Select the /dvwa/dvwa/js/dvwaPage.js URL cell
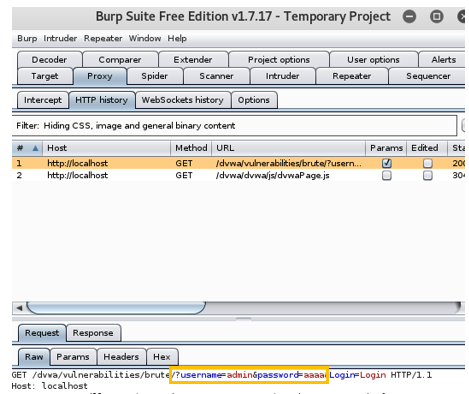 click(x=288, y=175)
